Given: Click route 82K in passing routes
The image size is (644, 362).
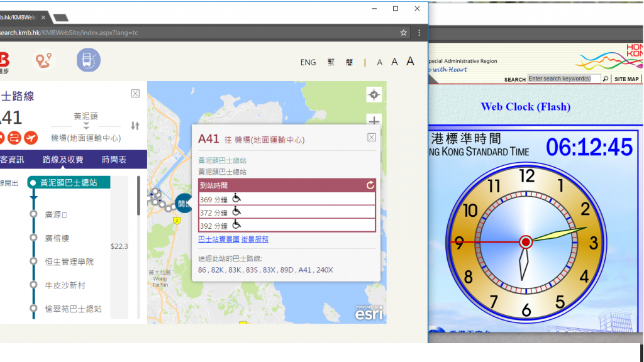Looking at the screenshot, I should [217, 270].
